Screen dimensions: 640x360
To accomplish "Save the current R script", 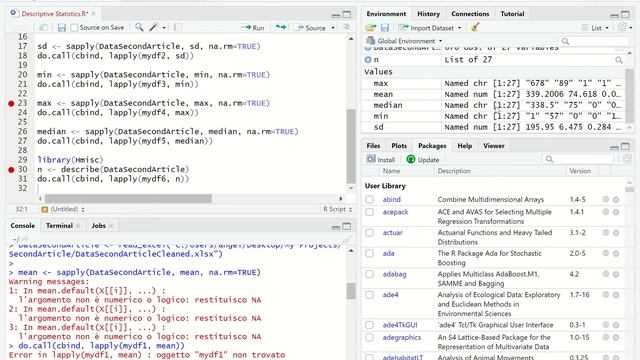I will (x=62, y=28).
